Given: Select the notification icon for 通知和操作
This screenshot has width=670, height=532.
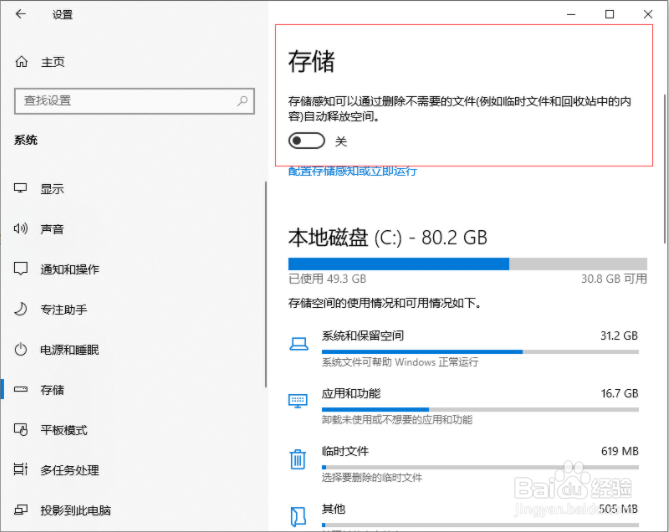Looking at the screenshot, I should coord(21,269).
